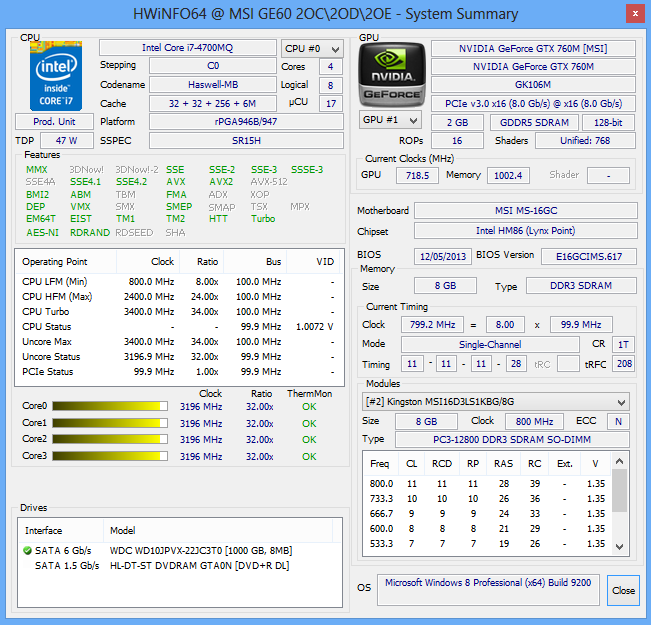Click the Core2 usage bar
Screen dimensions: 651x625
pos(110,439)
